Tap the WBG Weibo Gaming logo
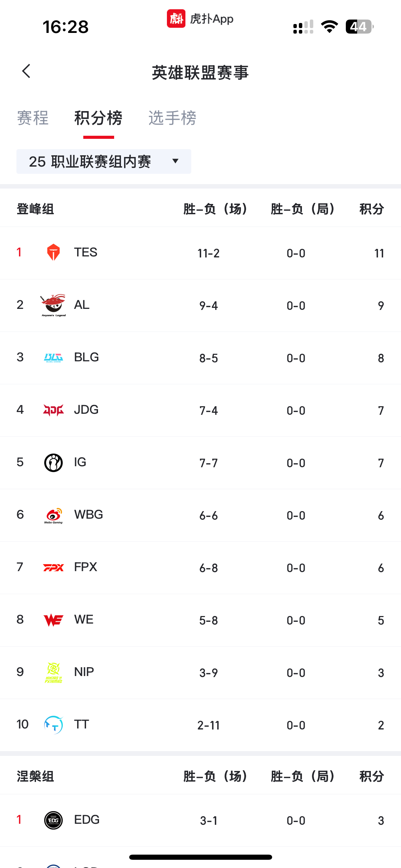 tap(53, 515)
